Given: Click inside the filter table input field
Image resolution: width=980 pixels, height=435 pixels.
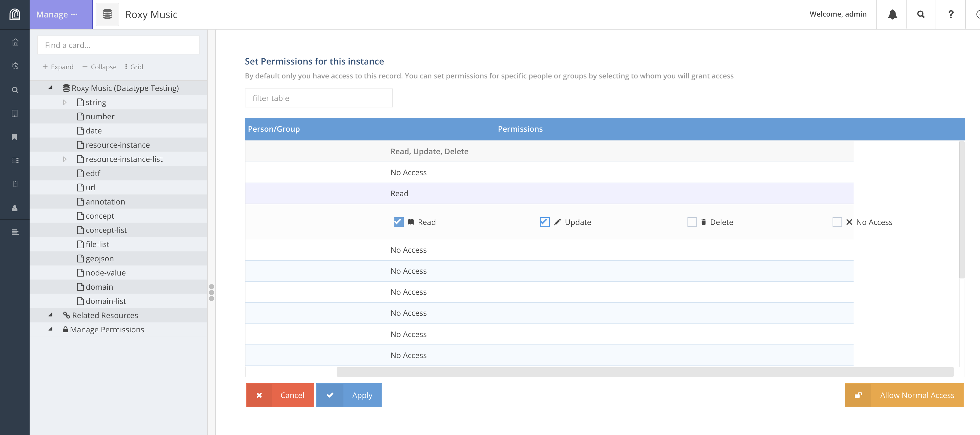Looking at the screenshot, I should click(x=319, y=98).
